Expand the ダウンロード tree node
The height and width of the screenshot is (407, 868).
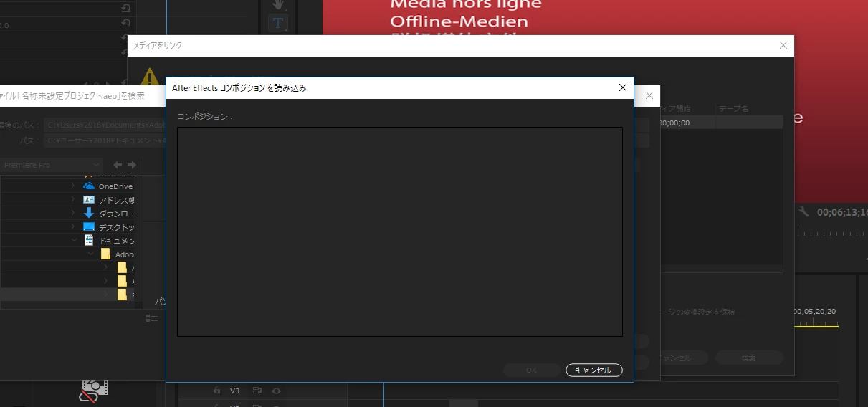73,213
